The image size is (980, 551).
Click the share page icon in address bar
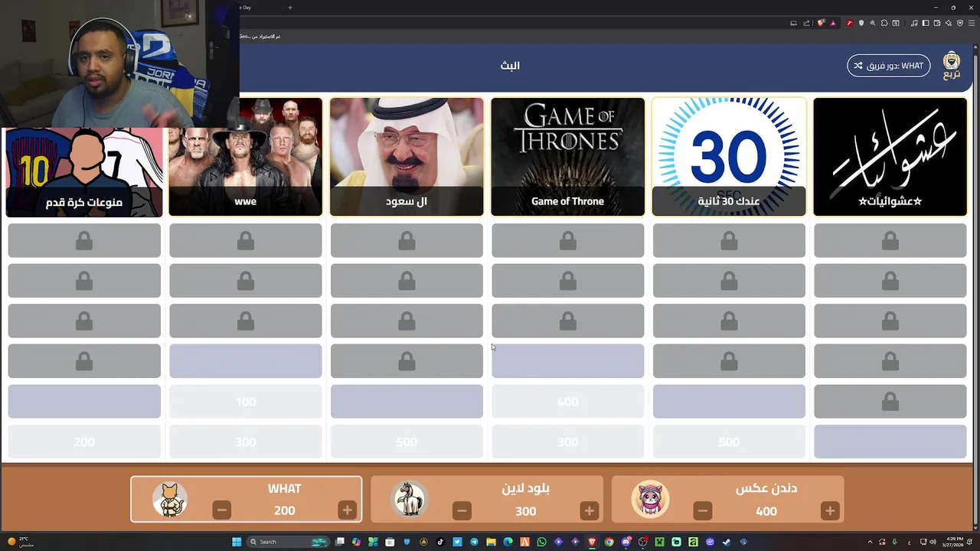pyautogui.click(x=806, y=23)
